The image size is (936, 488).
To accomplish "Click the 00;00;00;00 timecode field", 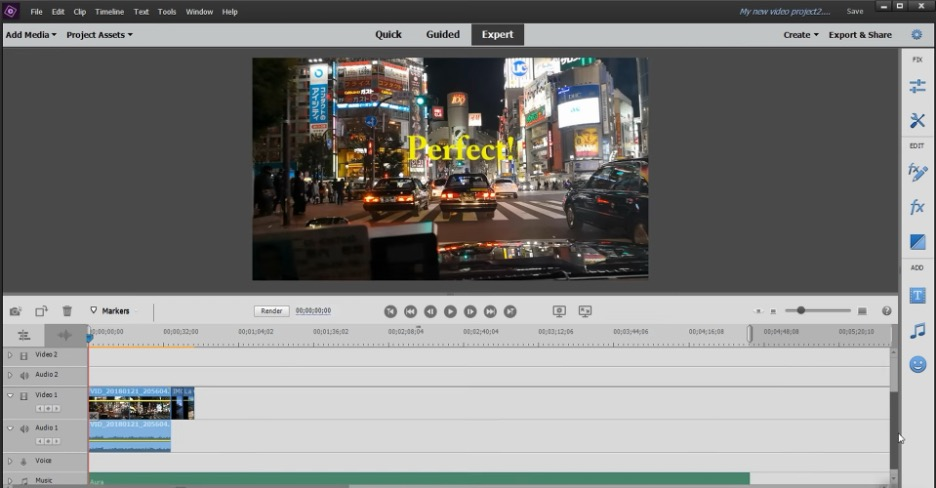I will click(313, 311).
